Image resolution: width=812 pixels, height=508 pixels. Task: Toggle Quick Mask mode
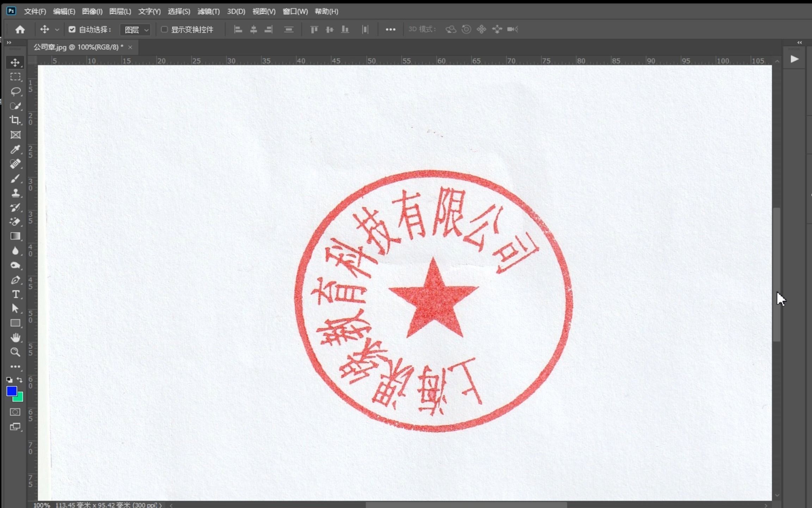pos(15,412)
